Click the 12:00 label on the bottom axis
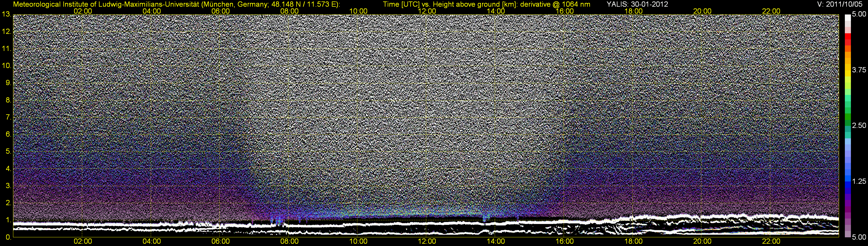Image resolution: width=868 pixels, height=246 pixels. click(427, 242)
